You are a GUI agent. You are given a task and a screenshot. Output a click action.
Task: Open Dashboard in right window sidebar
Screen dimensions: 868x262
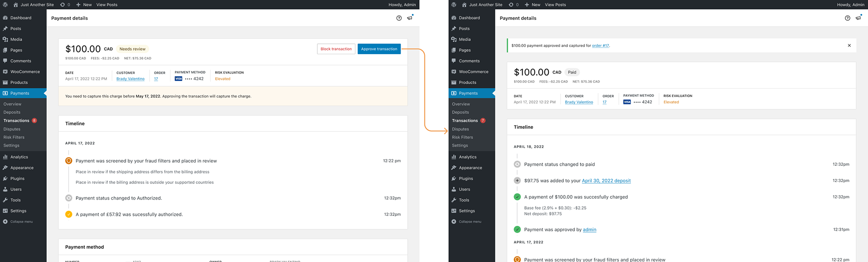tap(472, 18)
